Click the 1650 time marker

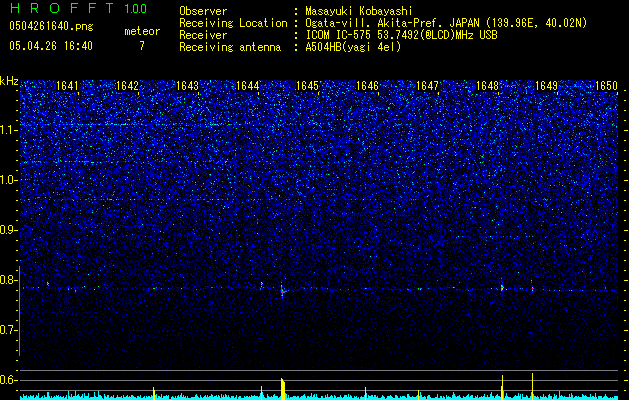point(607,86)
